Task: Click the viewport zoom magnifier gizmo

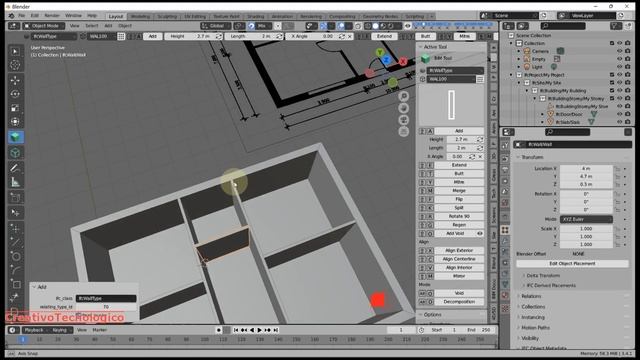Action: (404, 96)
